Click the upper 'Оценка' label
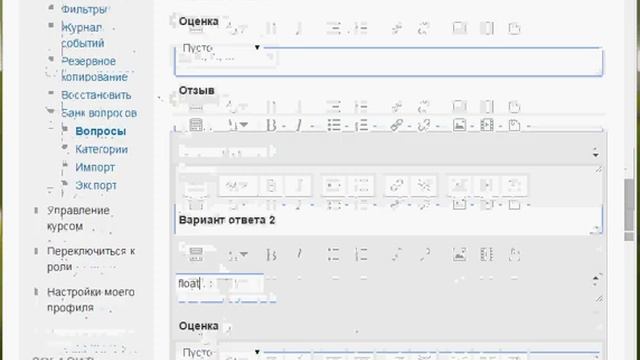Screen dimensions: 640x360 (198, 21)
